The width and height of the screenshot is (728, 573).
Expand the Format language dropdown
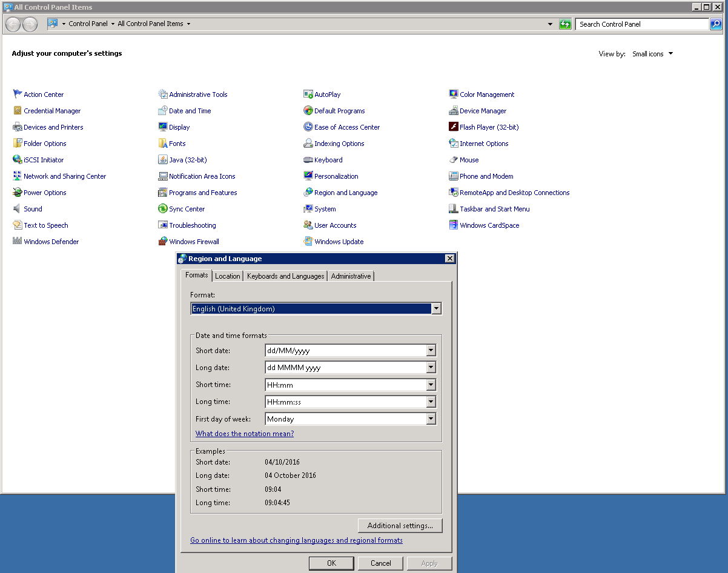click(x=435, y=309)
